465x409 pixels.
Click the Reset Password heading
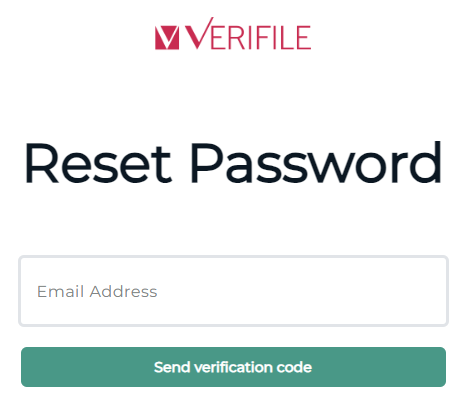[x=233, y=163]
